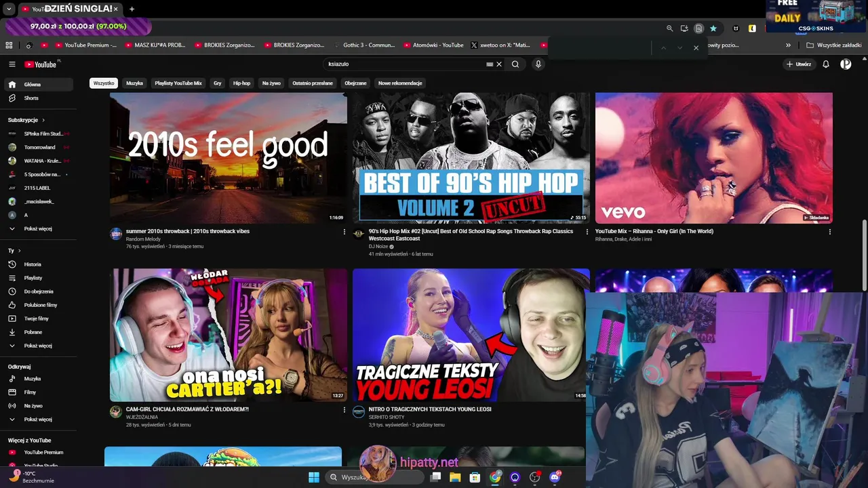This screenshot has height=488, width=868.
Task: Open the DJ Noize channel link
Action: [x=378, y=247]
